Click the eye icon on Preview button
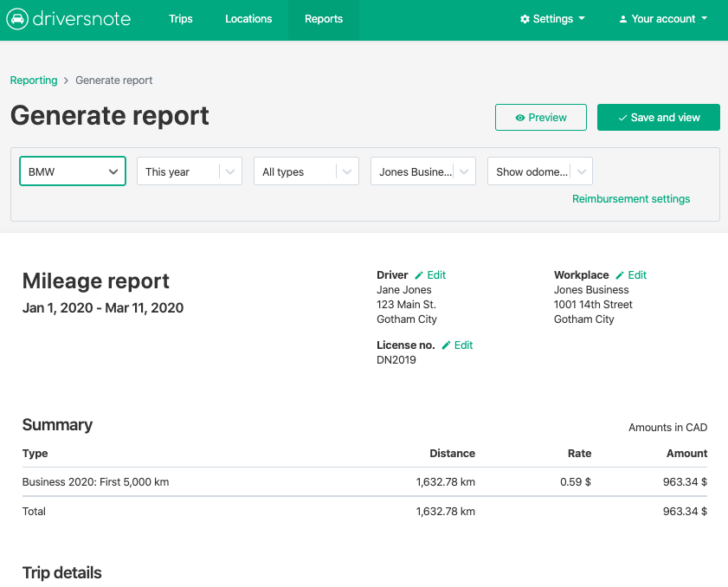Viewport: 728px width, 587px height. [x=519, y=117]
